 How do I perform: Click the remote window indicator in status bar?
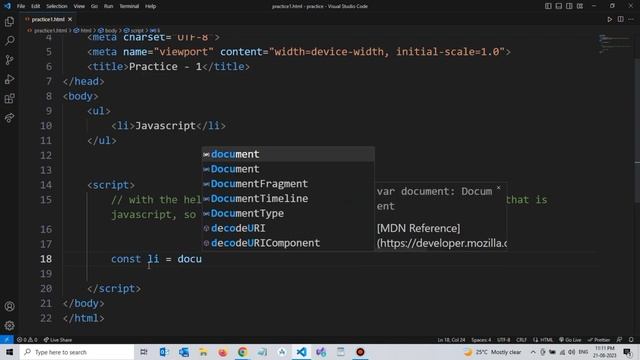tap(7, 340)
